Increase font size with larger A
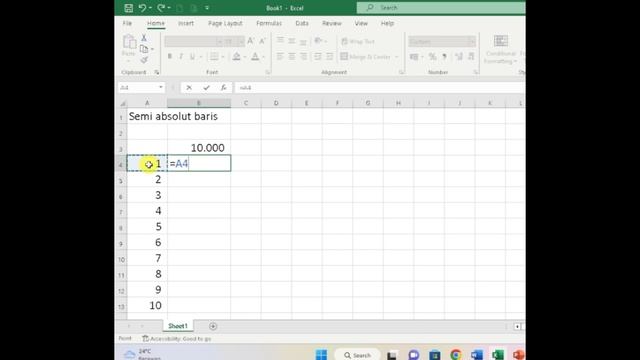This screenshot has height=360, width=640. click(251, 41)
